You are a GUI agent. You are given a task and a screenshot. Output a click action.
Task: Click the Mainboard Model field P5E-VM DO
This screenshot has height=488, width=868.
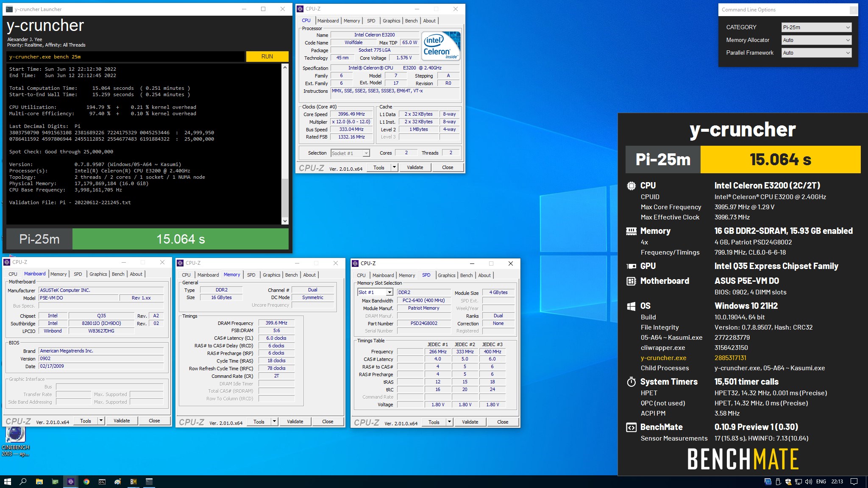(x=78, y=298)
